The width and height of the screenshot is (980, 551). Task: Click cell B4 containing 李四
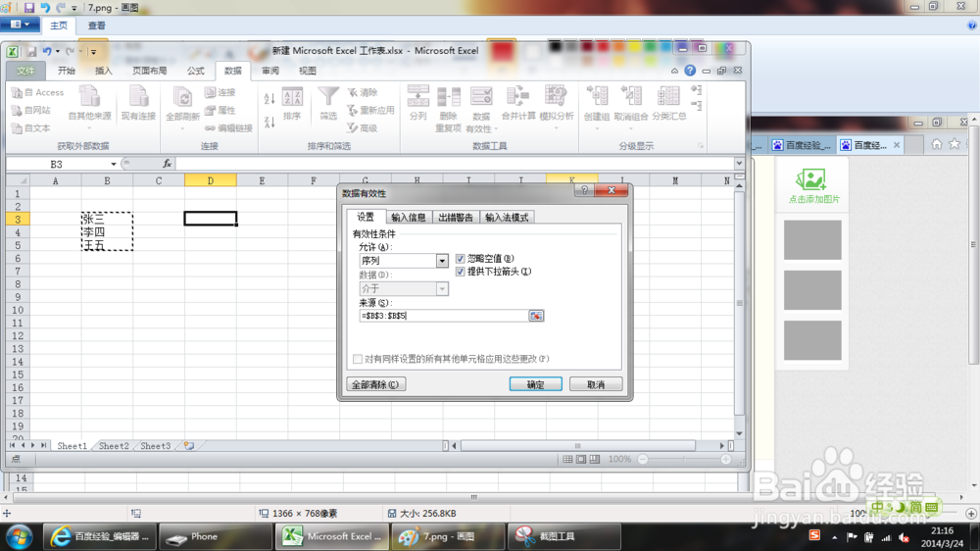click(x=107, y=232)
